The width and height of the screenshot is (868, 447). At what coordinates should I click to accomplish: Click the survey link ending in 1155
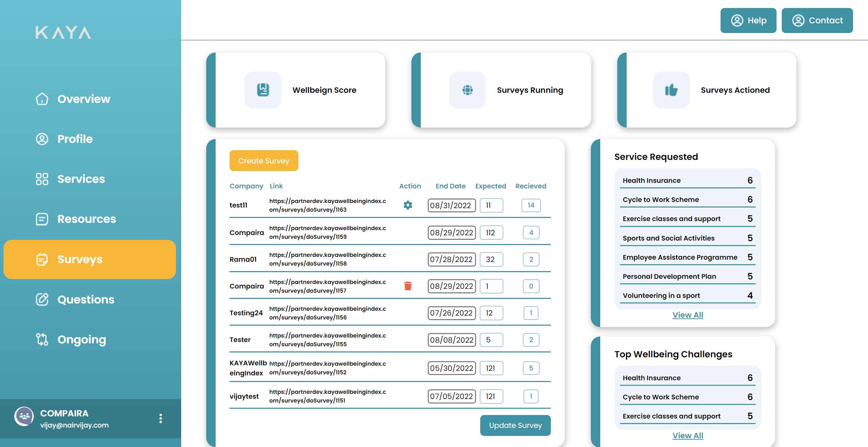(328, 340)
